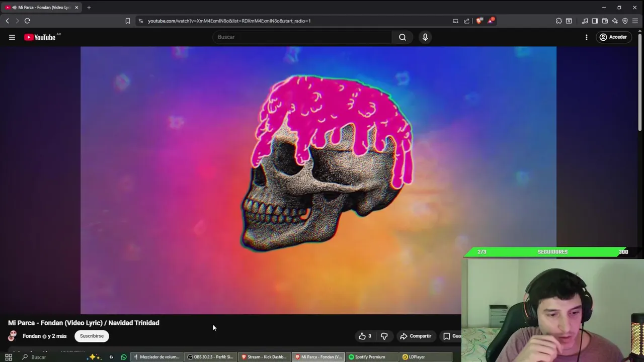Open Brave Rewards triangle icon
The width and height of the screenshot is (644, 362).
[491, 21]
